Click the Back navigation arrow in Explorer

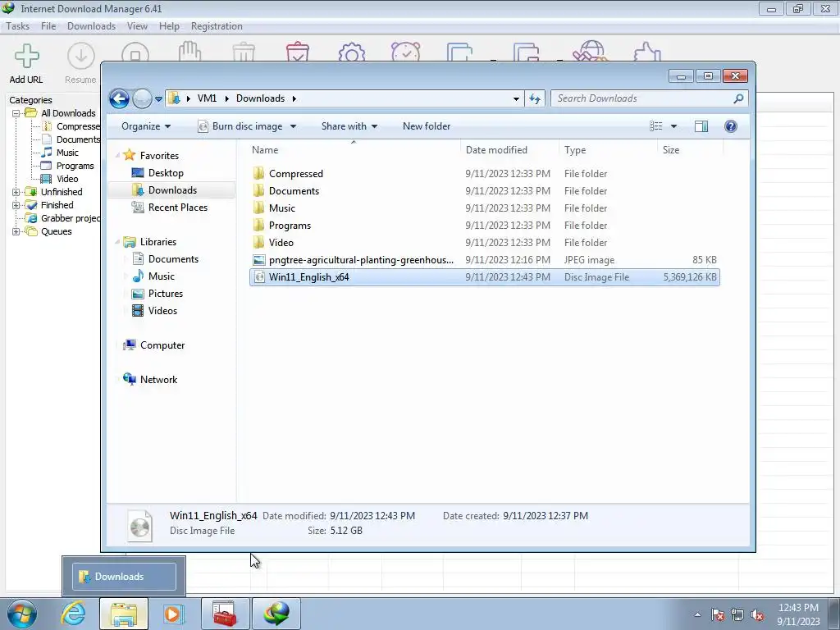pos(119,98)
